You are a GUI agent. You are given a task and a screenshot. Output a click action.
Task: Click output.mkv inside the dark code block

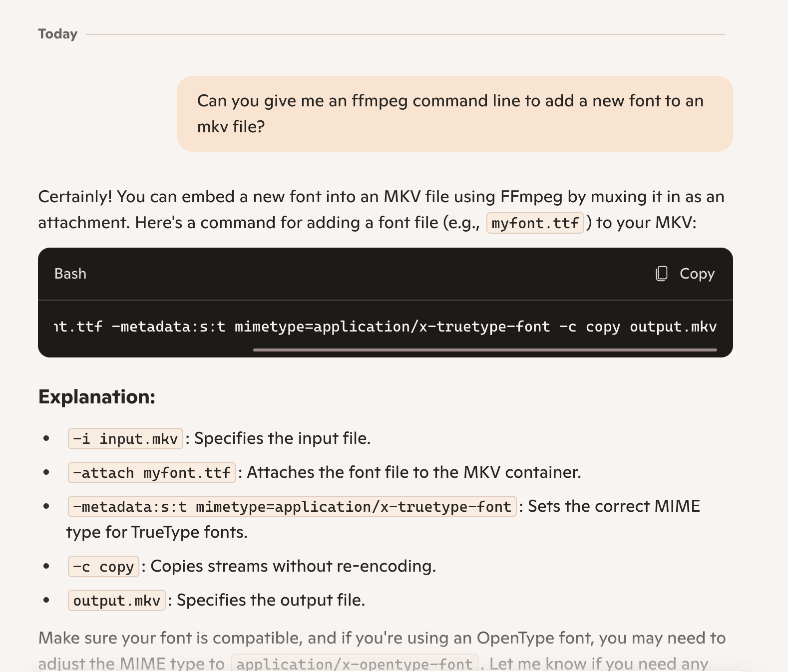[673, 327]
